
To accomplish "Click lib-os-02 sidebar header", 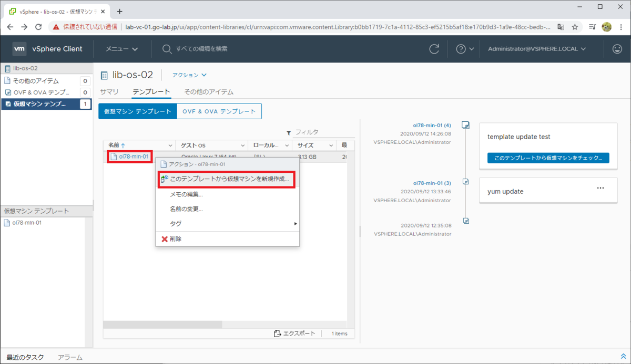I will 46,68.
